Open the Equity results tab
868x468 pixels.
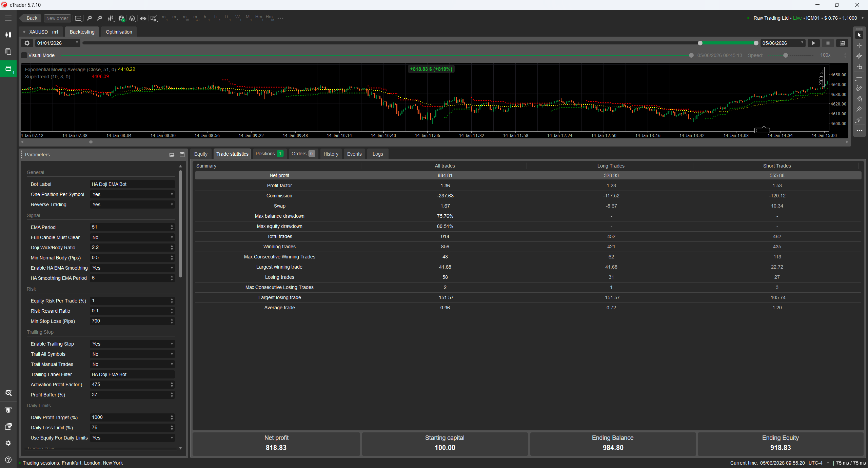[201, 154]
